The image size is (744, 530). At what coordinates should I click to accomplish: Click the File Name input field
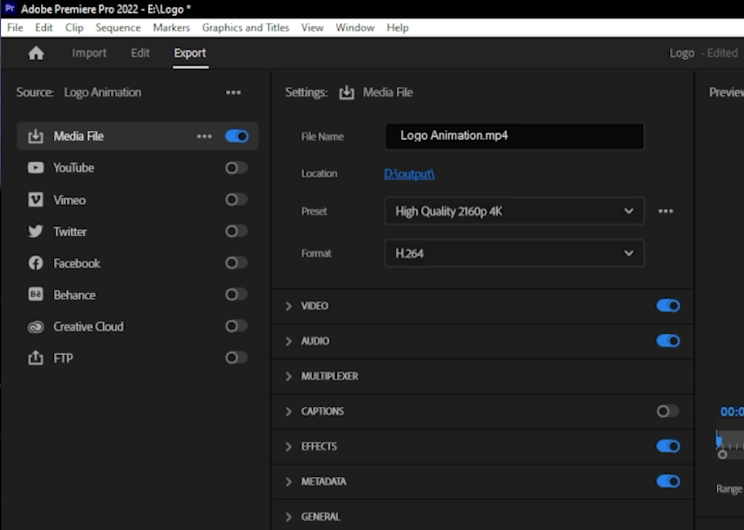(x=514, y=135)
